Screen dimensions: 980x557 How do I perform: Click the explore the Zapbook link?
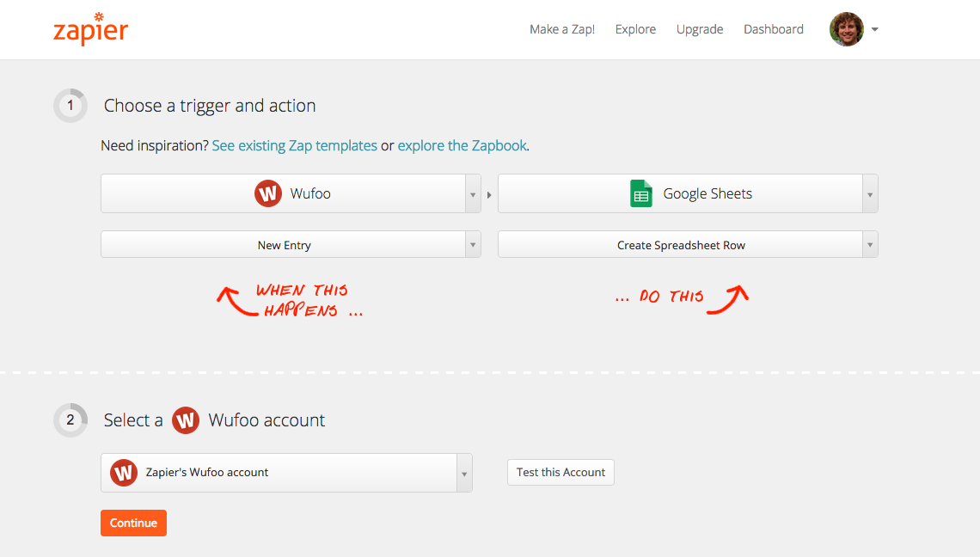(462, 145)
